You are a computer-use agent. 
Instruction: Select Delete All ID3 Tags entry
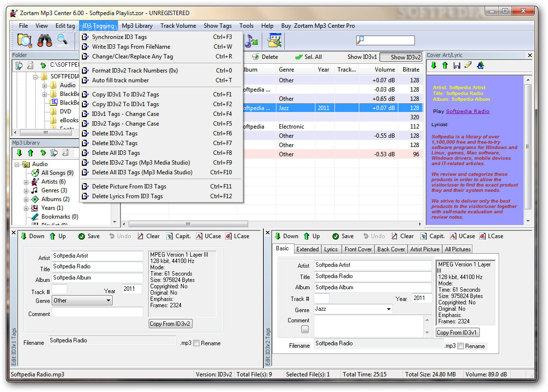tap(161, 153)
